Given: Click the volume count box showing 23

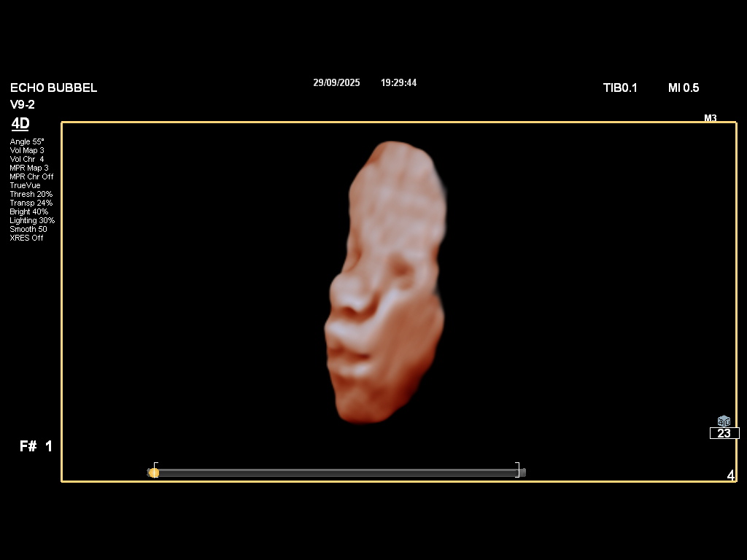Looking at the screenshot, I should (724, 433).
